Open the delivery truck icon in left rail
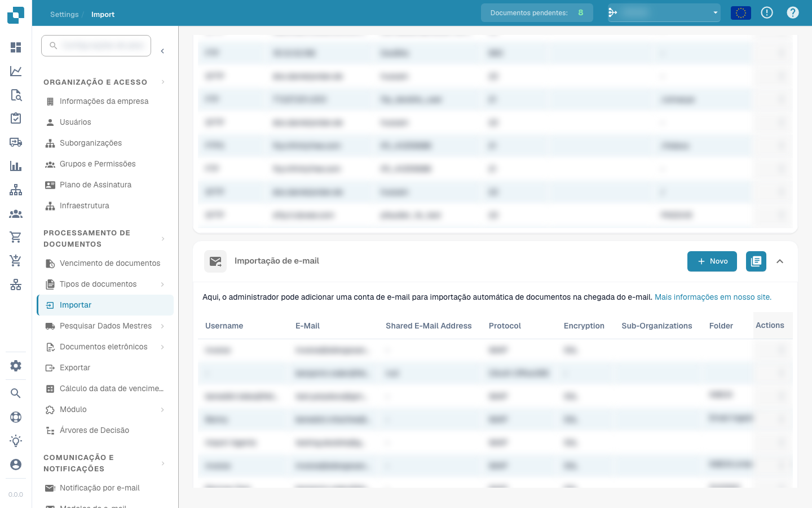Viewport: 812px width, 508px height. [16, 142]
